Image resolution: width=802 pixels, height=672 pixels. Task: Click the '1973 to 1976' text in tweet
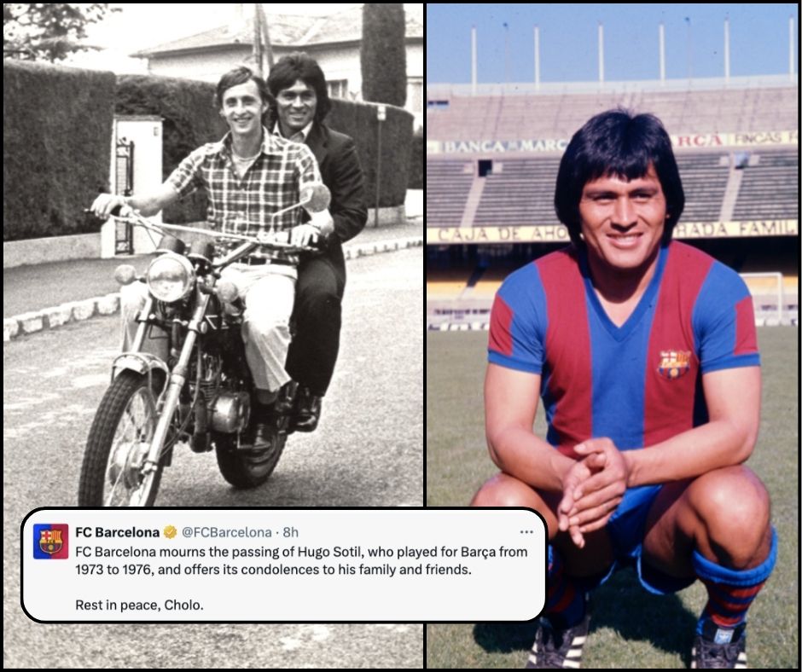point(113,569)
